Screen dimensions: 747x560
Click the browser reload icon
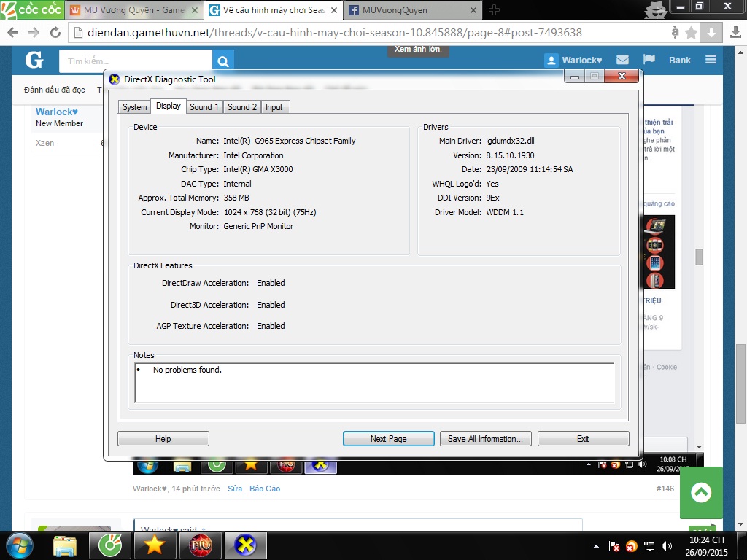coord(55,33)
